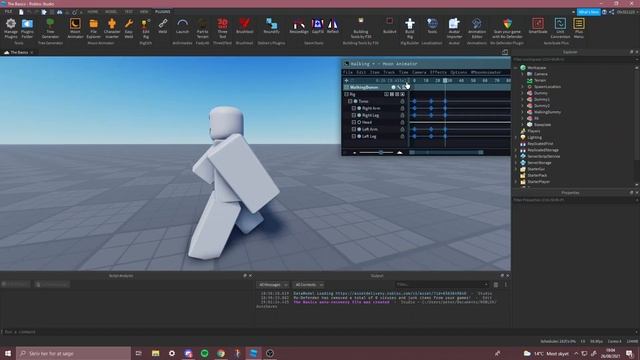This screenshot has width=640, height=360.
Task: Open the Part to Terrain plugin
Action: (x=202, y=28)
